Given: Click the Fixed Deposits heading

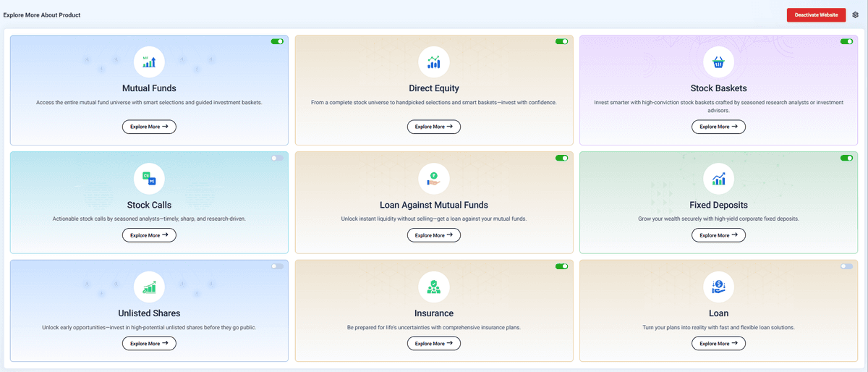Looking at the screenshot, I should click(718, 206).
